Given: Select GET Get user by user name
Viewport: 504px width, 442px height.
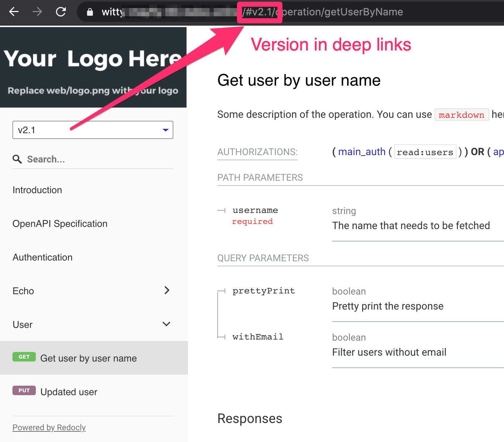Looking at the screenshot, I should click(x=94, y=358).
